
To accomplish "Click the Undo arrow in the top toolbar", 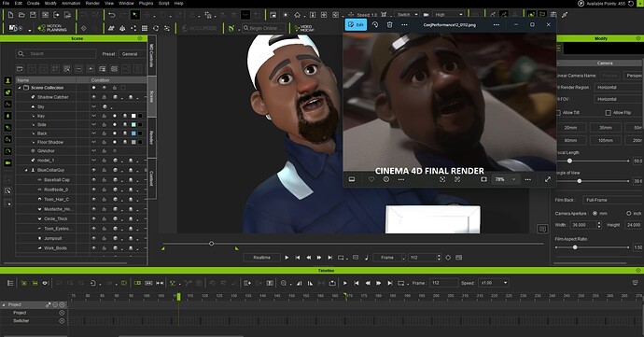I will [x=112, y=15].
